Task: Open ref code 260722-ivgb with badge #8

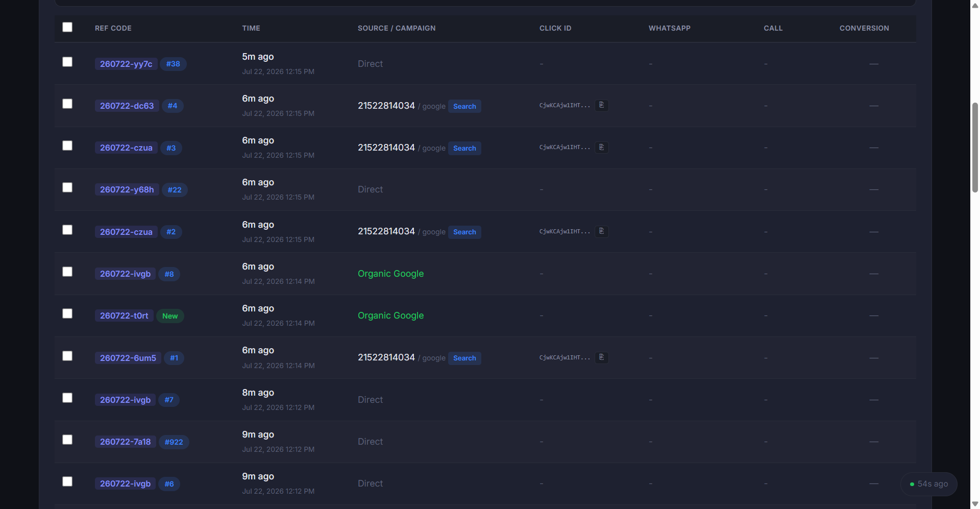Action: pyautogui.click(x=125, y=274)
